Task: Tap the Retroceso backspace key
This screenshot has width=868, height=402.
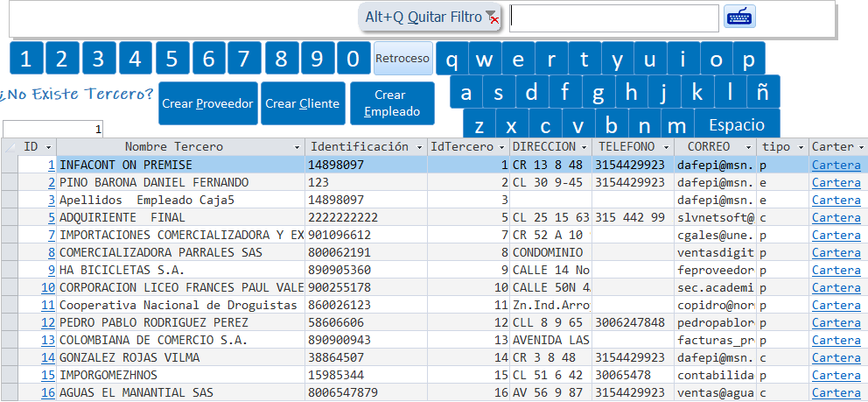Action: pos(403,58)
